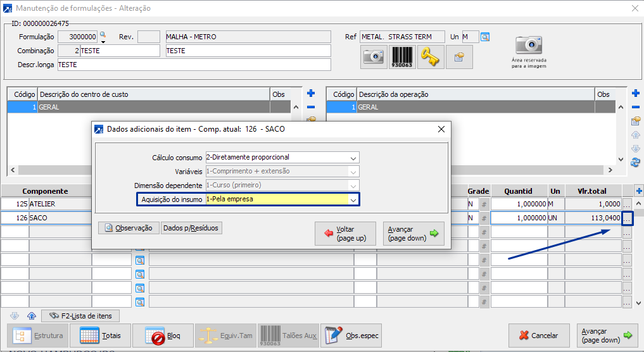Click scroll up arrow of operations list

coord(621,107)
